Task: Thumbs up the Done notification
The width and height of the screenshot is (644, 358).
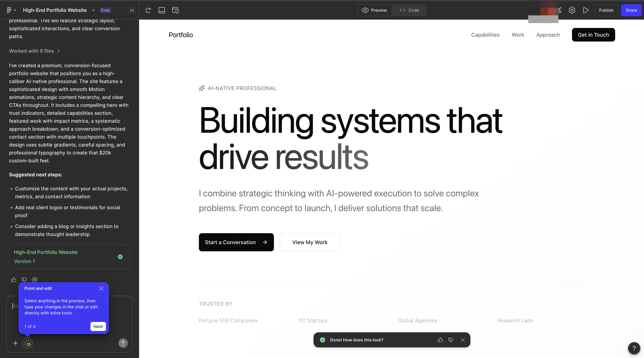Action: (440, 340)
